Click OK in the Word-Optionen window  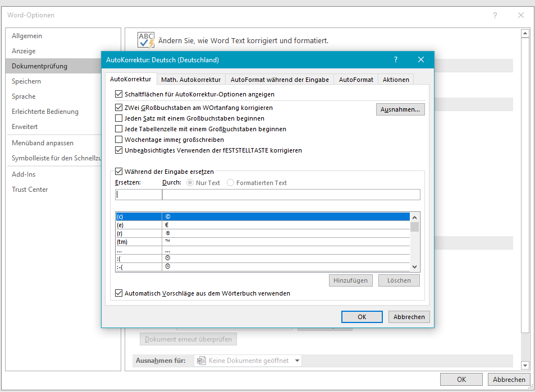click(461, 380)
